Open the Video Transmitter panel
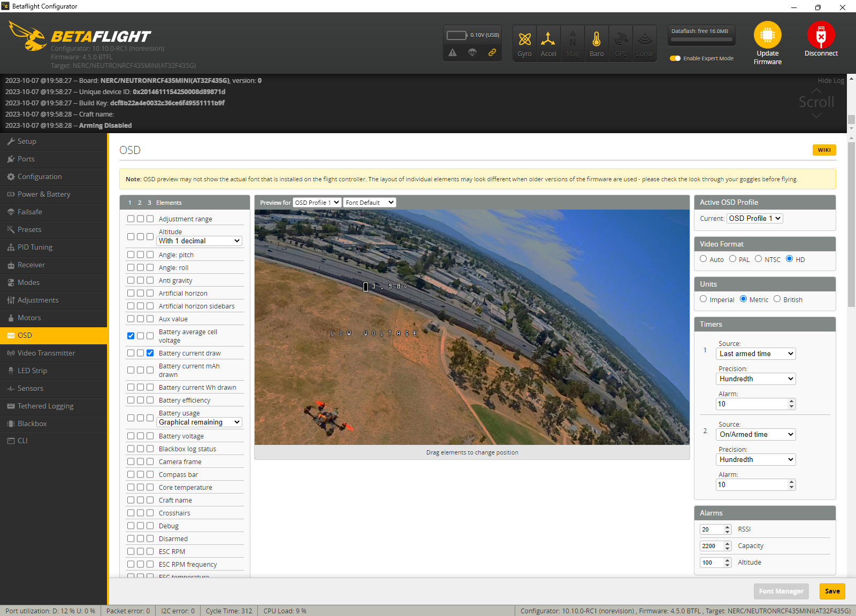Viewport: 856px width, 616px height. click(x=45, y=353)
